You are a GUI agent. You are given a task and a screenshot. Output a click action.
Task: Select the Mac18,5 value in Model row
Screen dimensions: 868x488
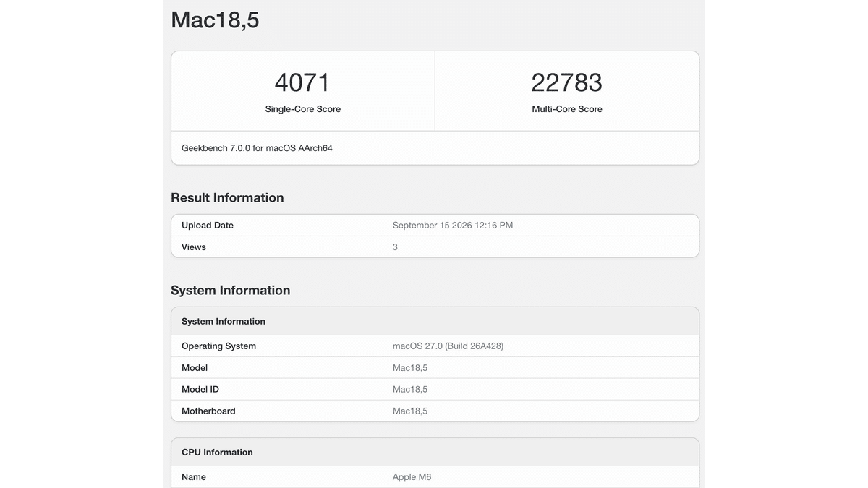pyautogui.click(x=410, y=368)
